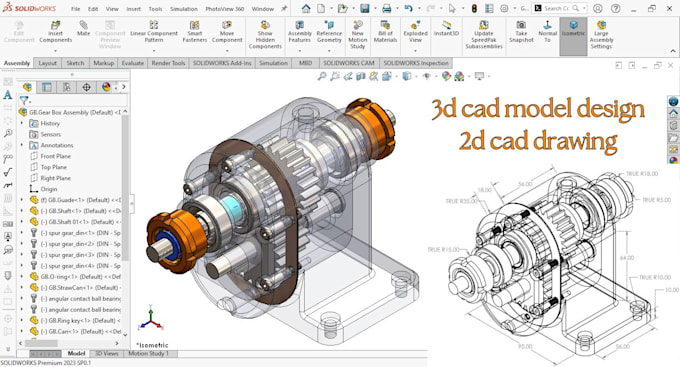The height and width of the screenshot is (367, 680).
Task: Click Show Hidden Components
Action: 265,35
